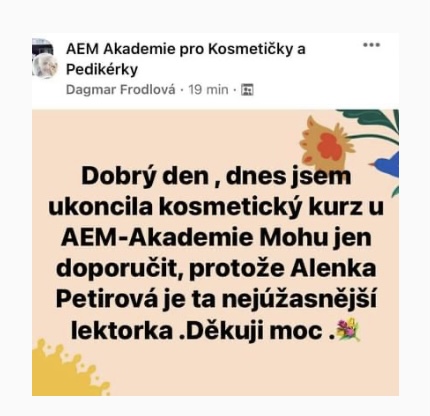Screen dimensions: 430x416
Task: Click the name 'Alenka' in the post
Action: click(x=333, y=269)
